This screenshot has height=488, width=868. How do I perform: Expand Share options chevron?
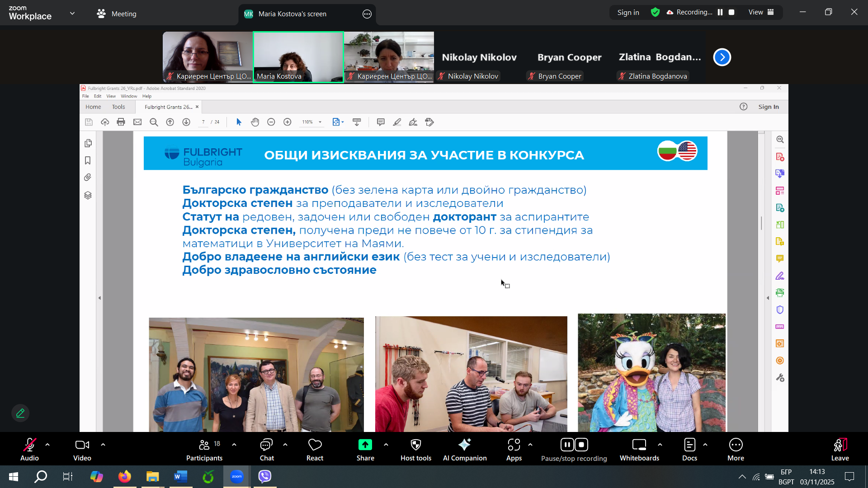386,445
